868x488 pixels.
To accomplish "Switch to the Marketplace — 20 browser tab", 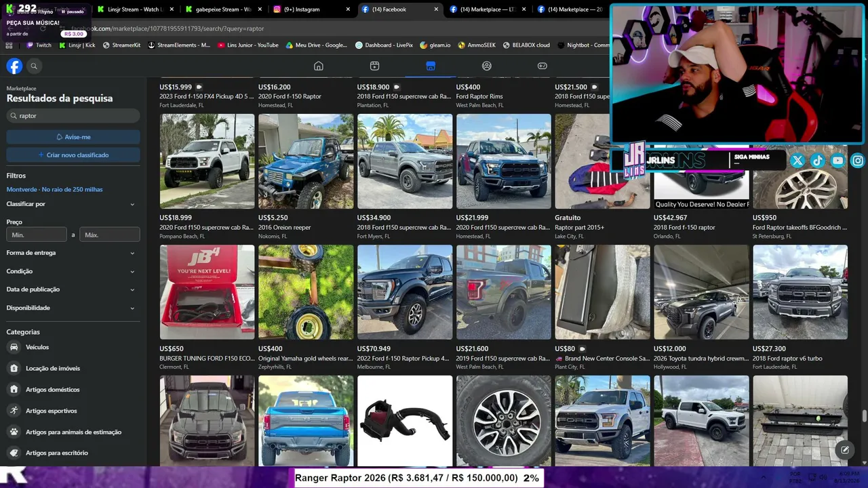I will click(x=571, y=9).
